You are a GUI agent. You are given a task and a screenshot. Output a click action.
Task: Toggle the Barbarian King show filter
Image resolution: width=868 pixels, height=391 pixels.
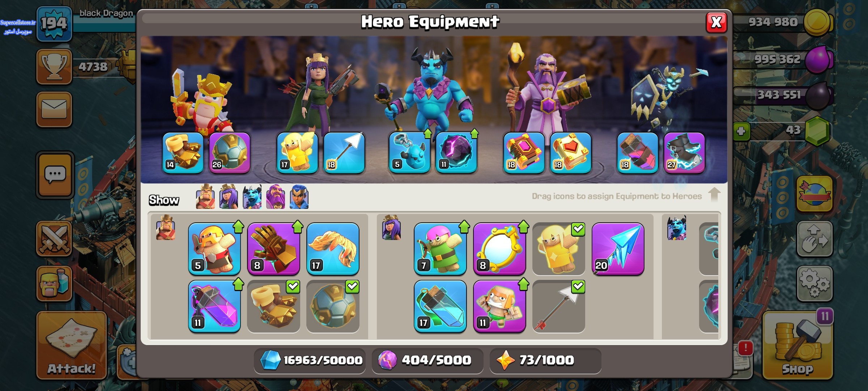click(x=205, y=197)
